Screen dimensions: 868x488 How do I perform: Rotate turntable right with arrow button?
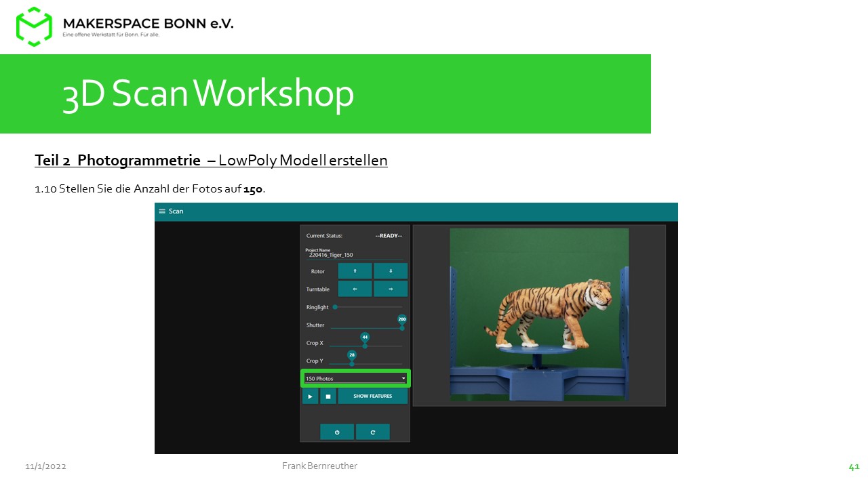(391, 289)
